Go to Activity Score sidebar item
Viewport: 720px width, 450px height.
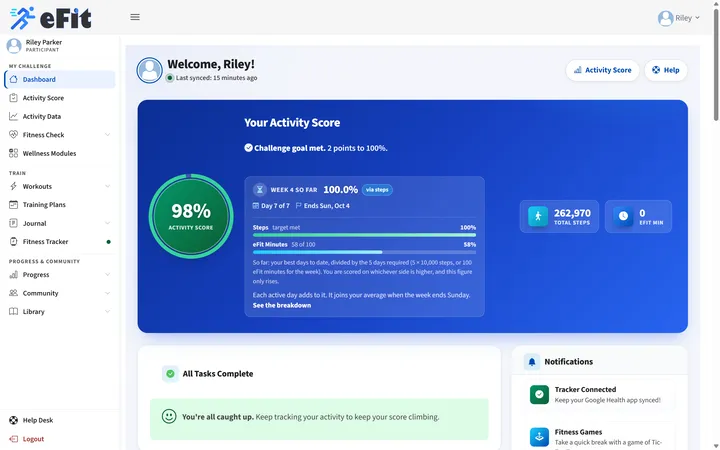[x=60, y=98]
